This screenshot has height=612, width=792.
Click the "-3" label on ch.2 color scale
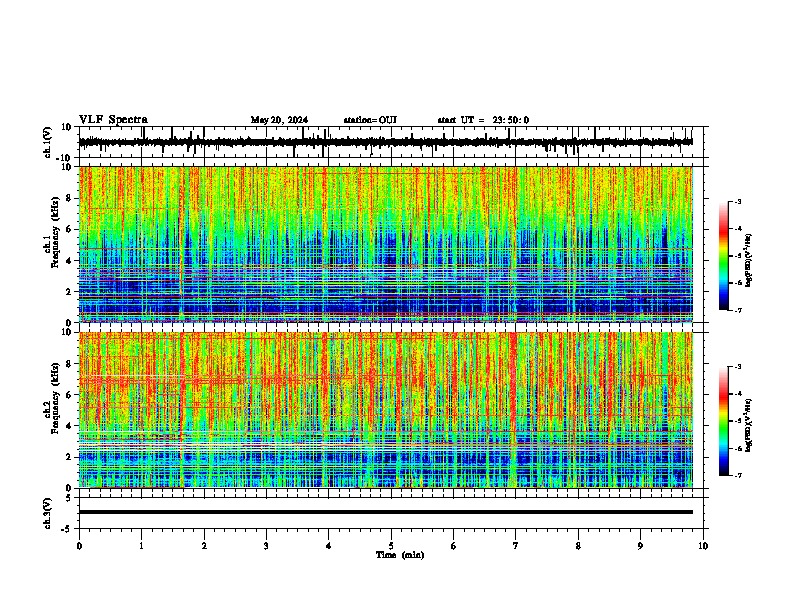click(x=738, y=367)
